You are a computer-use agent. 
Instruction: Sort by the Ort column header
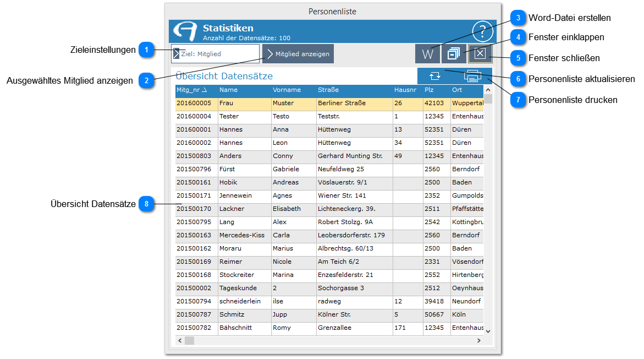pos(467,90)
